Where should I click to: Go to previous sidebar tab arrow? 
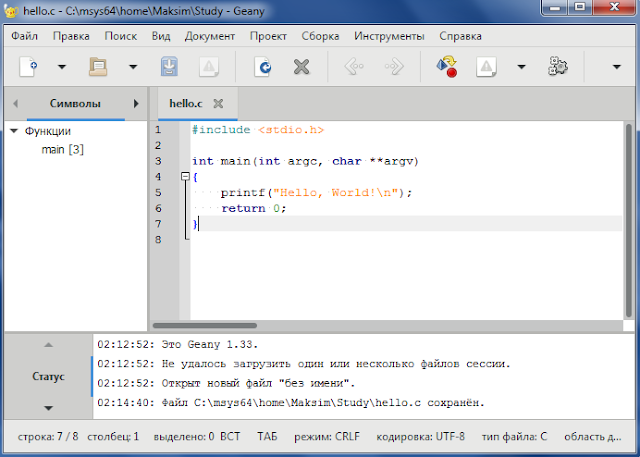click(x=16, y=104)
